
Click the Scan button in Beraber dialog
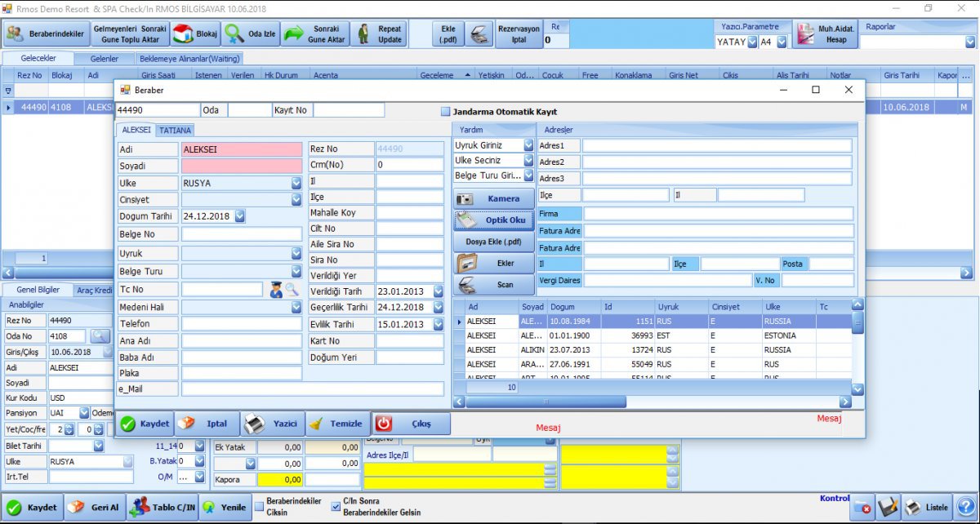[x=493, y=285]
